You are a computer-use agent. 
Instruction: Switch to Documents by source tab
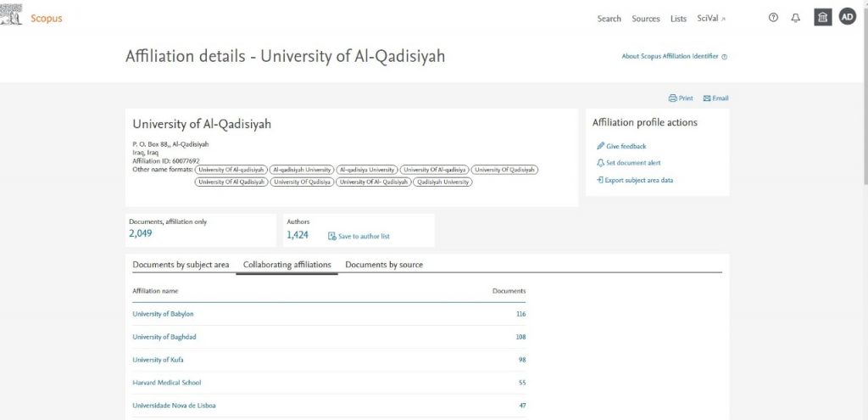(384, 265)
